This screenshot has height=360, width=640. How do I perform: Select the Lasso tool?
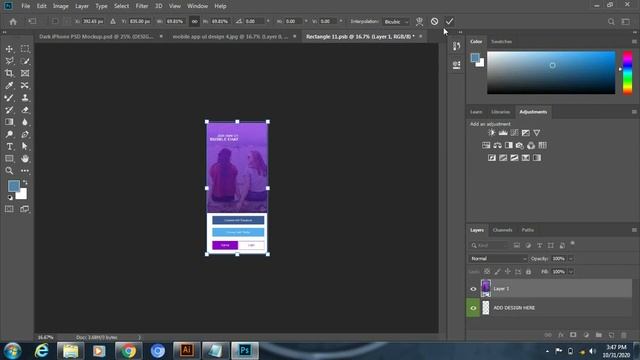point(9,61)
